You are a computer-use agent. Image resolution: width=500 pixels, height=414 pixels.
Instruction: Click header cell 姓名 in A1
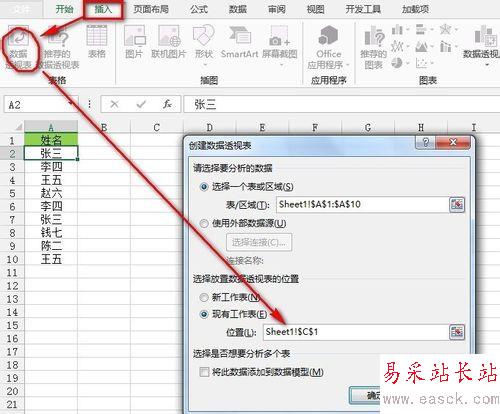point(51,140)
